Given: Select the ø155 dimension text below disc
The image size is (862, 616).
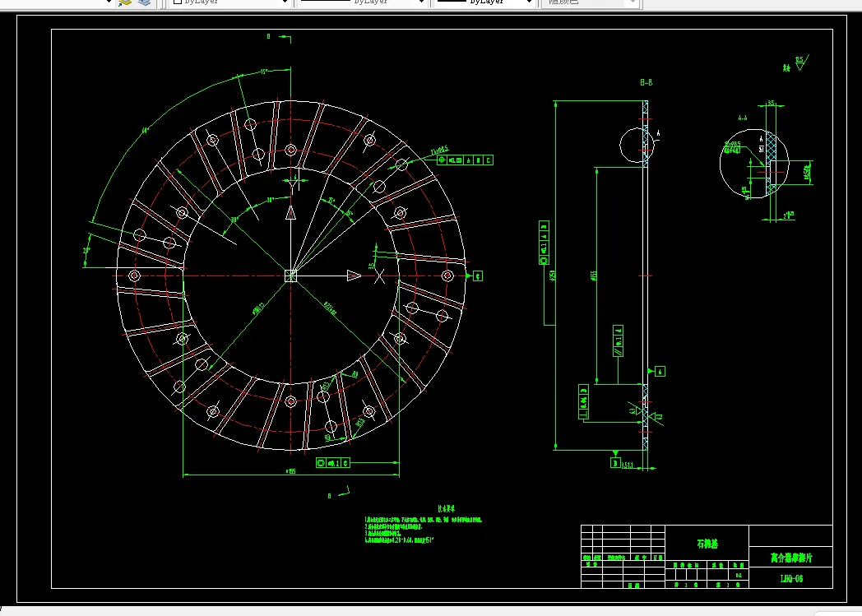Looking at the screenshot, I should [x=291, y=471].
